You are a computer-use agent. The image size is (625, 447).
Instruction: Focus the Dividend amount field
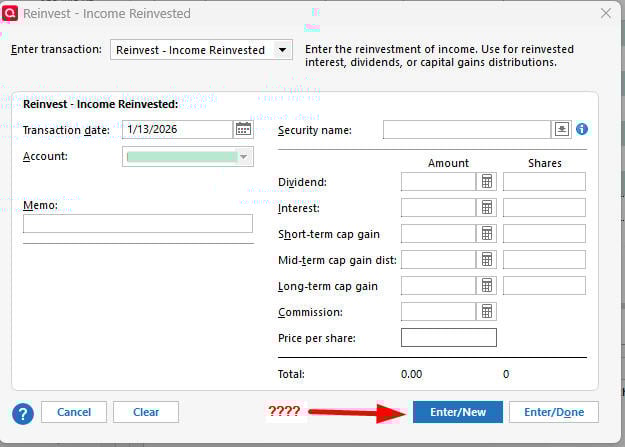coord(438,181)
